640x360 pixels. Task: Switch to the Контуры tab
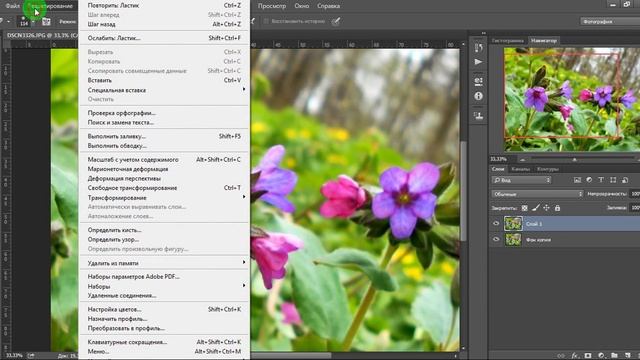[547, 169]
